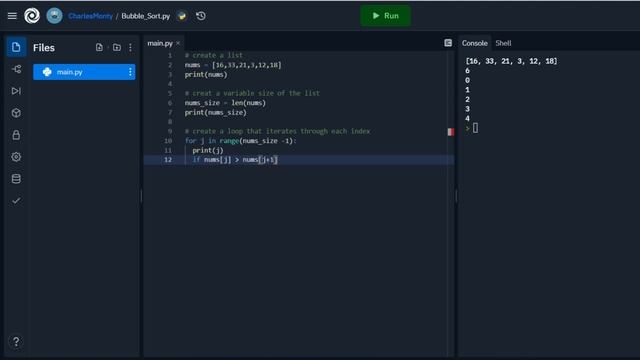Click code line 'print(j)'

coord(208,150)
